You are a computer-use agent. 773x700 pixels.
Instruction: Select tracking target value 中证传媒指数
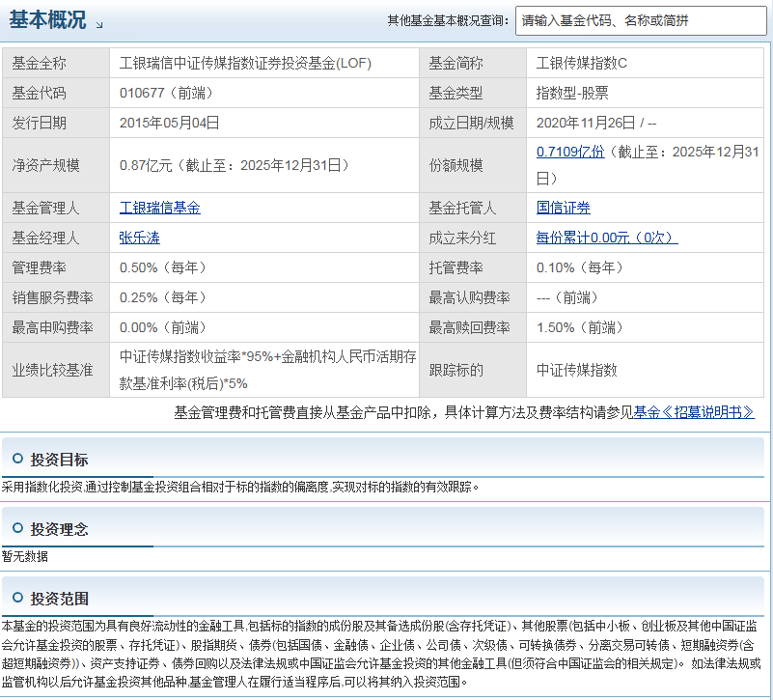pyautogui.click(x=576, y=370)
